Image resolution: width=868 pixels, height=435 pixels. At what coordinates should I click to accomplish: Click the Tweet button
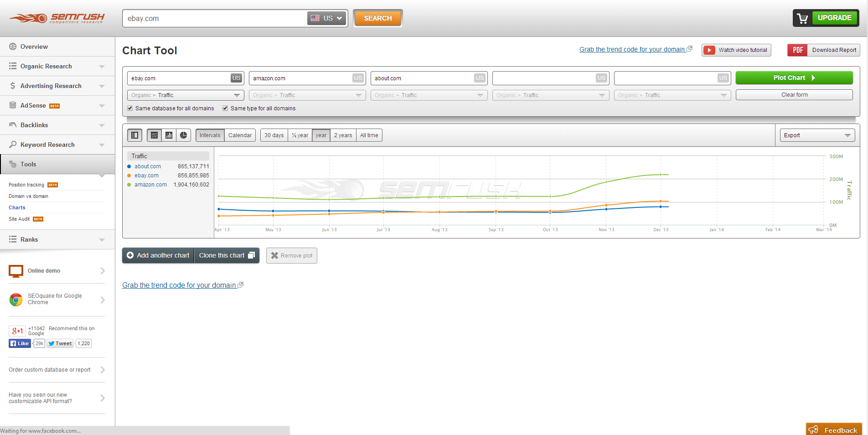tap(60, 343)
